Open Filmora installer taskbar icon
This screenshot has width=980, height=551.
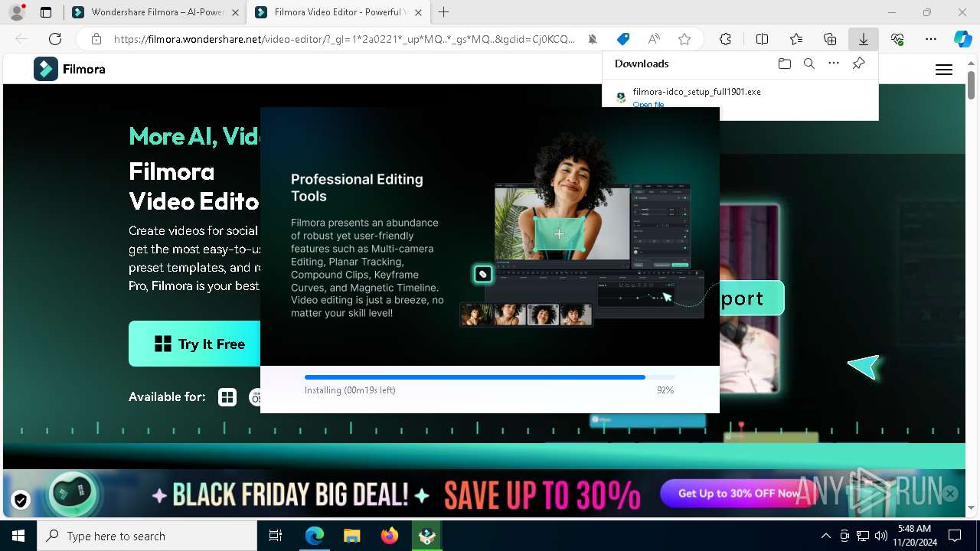pos(426,536)
